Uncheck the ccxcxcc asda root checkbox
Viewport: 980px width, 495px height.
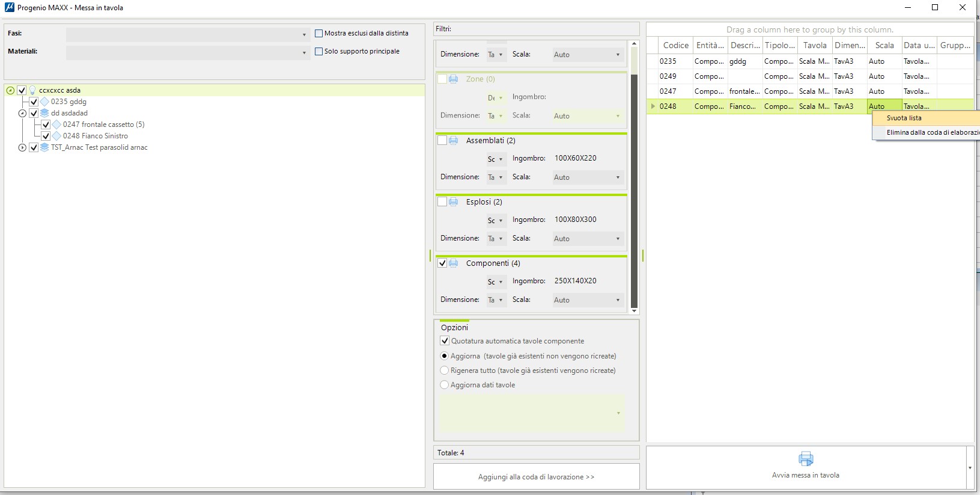coord(22,90)
